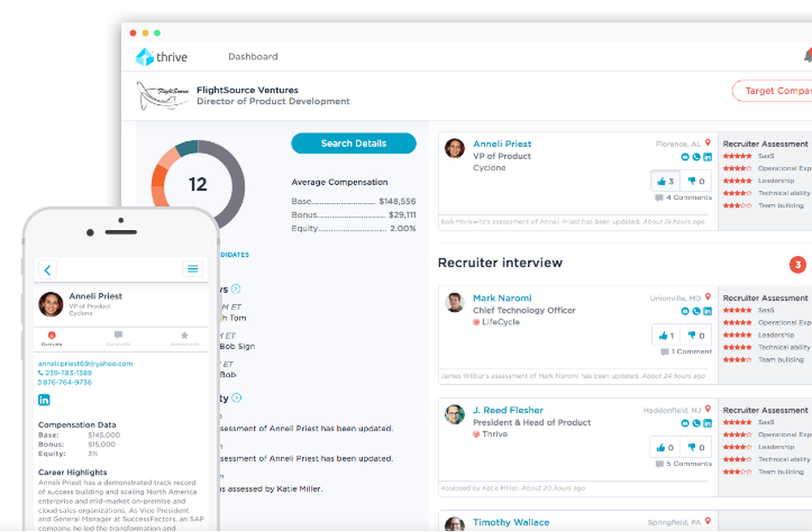The image size is (812, 532).
Task: Tap the anneli.priest69@yahoo.com email link
Action: click(85, 364)
